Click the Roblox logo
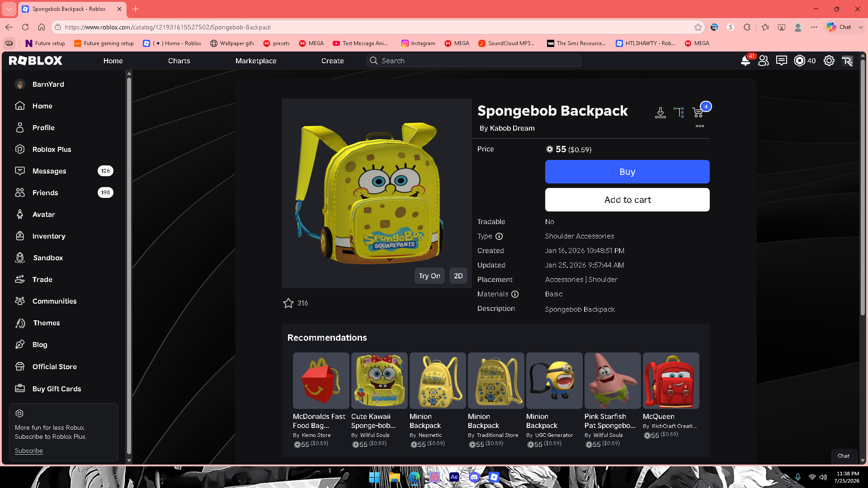This screenshot has width=868, height=488. tap(36, 61)
